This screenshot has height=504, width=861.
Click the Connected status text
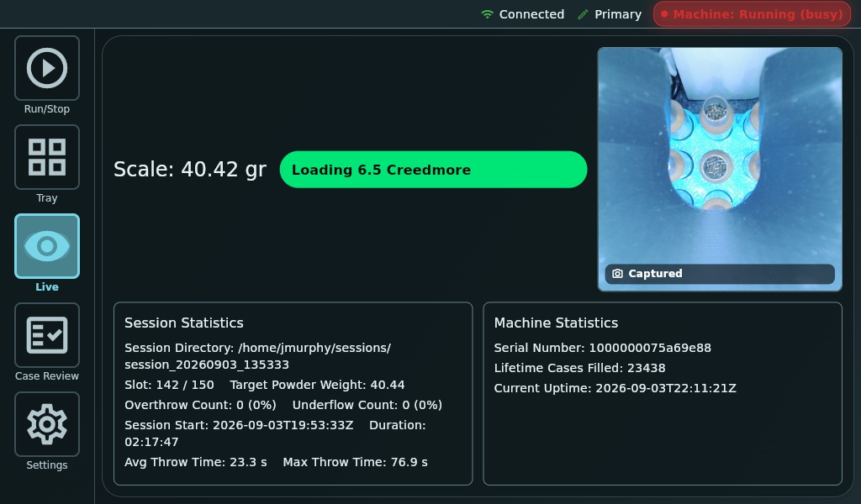pos(531,14)
